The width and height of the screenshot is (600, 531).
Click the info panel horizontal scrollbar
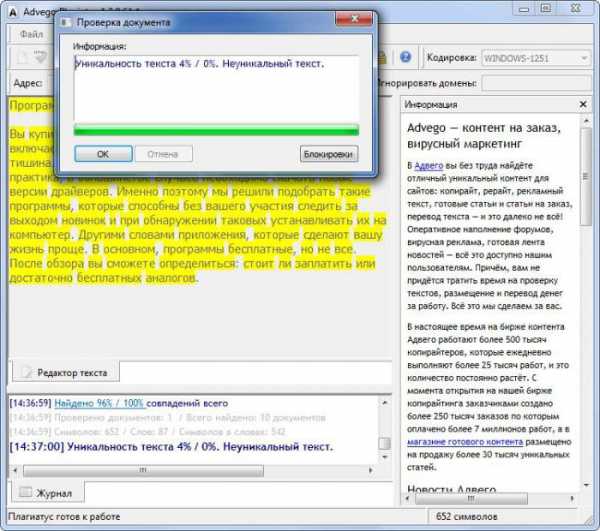(x=471, y=498)
